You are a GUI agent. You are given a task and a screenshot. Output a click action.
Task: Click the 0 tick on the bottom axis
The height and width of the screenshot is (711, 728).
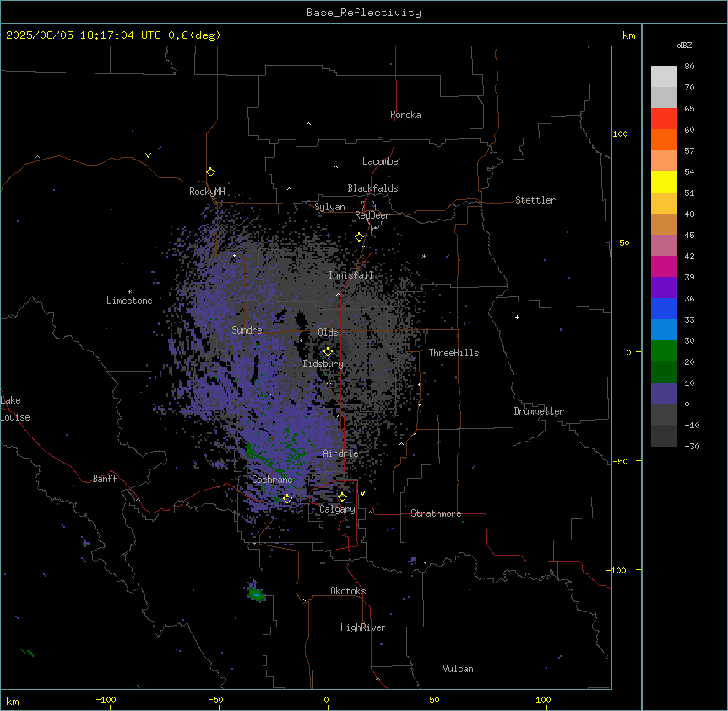coord(326,699)
